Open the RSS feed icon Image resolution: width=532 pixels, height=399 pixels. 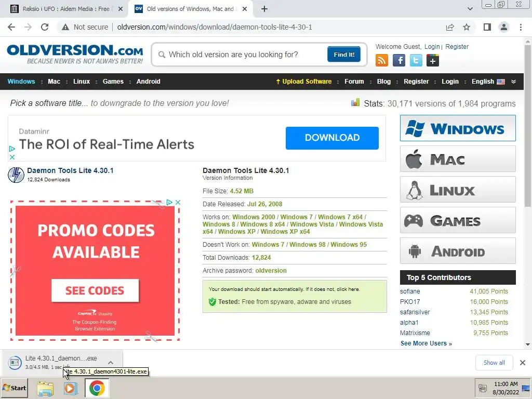tap(382, 60)
